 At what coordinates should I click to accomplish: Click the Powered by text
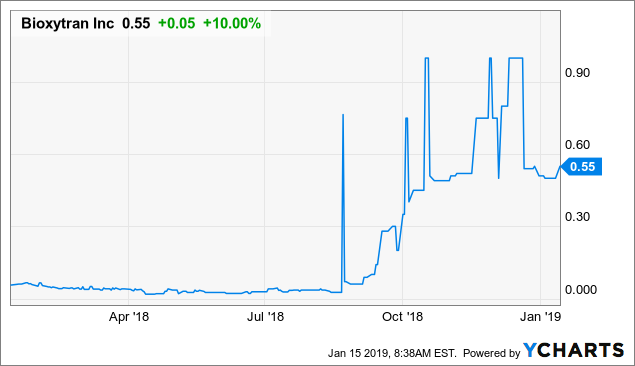coord(491,353)
